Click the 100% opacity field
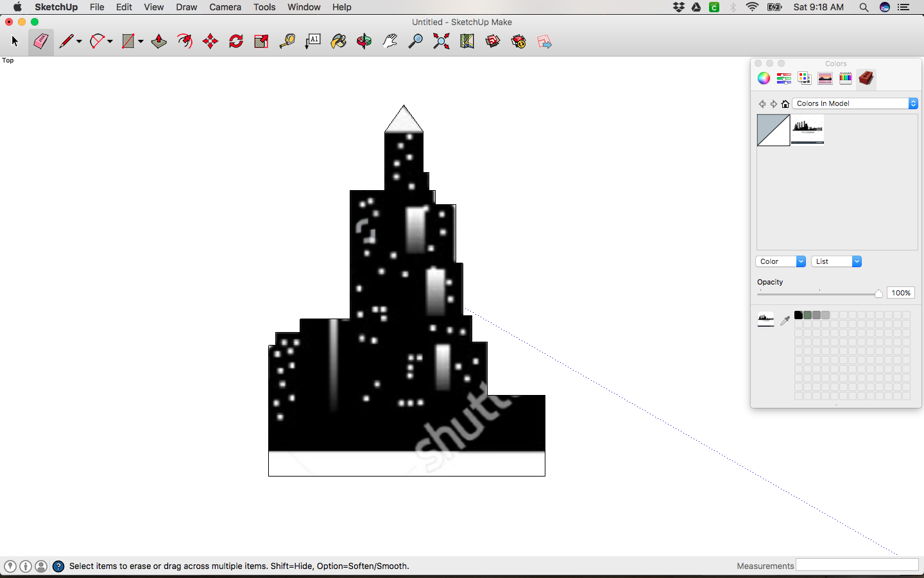 [901, 293]
